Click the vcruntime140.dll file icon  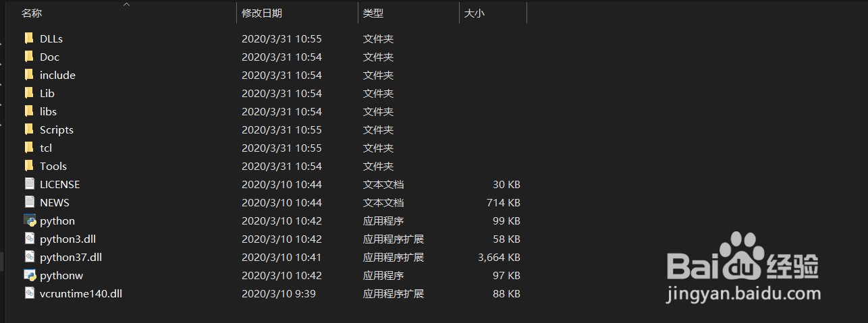(29, 293)
